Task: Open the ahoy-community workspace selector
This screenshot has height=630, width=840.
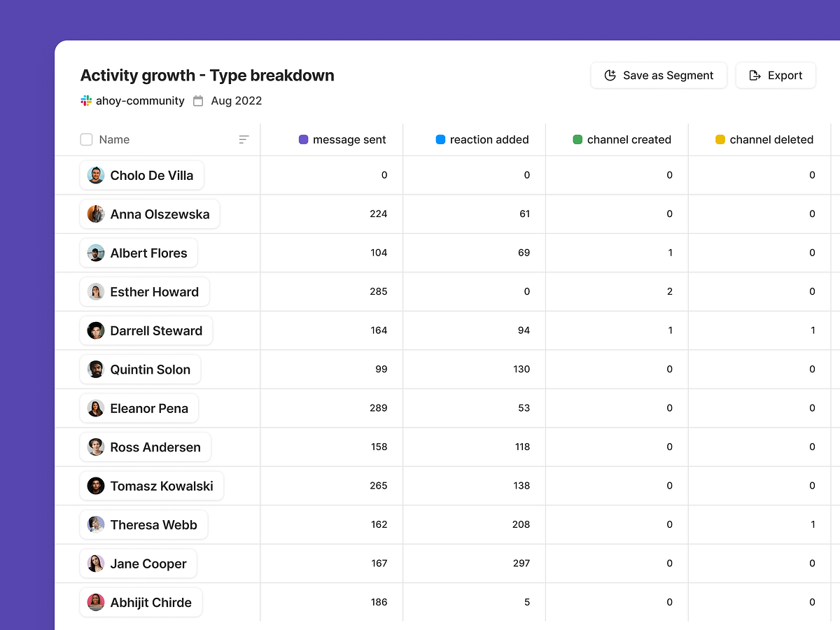Action: pyautogui.click(x=140, y=101)
